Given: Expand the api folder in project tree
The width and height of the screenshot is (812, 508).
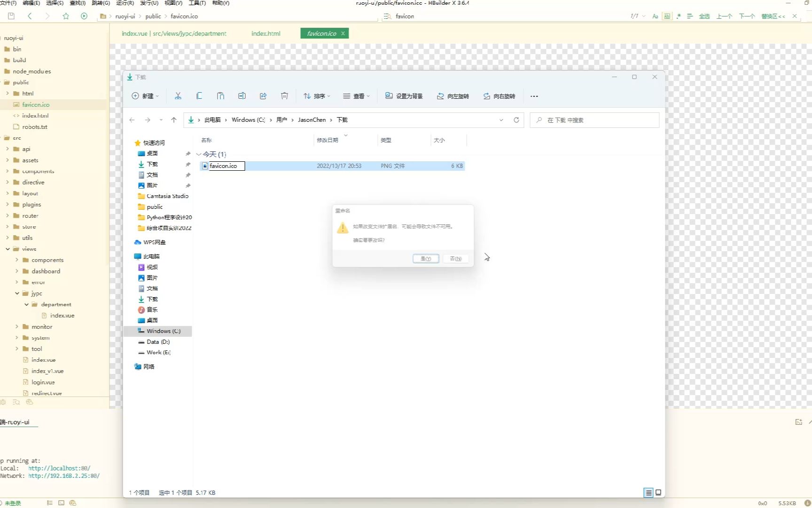Looking at the screenshot, I should (x=8, y=149).
